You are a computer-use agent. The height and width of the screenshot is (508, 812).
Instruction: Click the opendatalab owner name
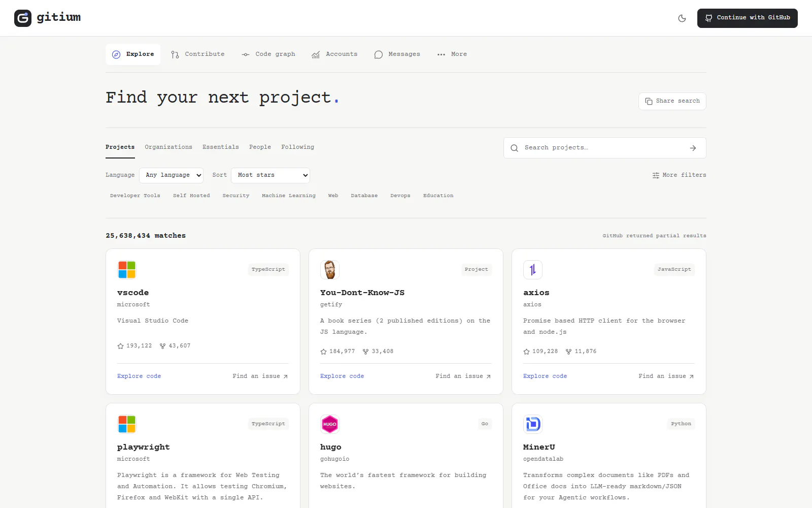point(543,459)
